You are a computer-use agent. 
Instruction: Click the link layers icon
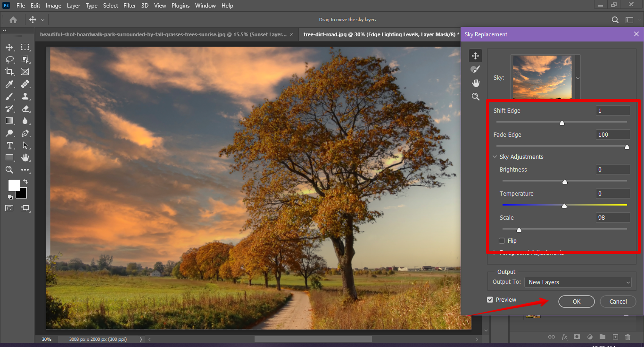pyautogui.click(x=552, y=337)
